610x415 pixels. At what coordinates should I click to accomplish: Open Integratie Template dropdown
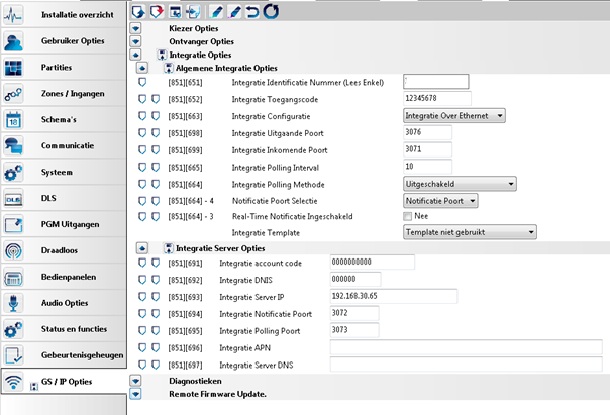tap(470, 232)
